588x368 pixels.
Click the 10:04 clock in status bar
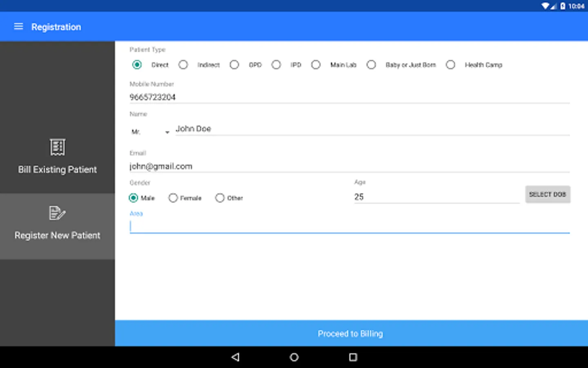click(x=576, y=6)
